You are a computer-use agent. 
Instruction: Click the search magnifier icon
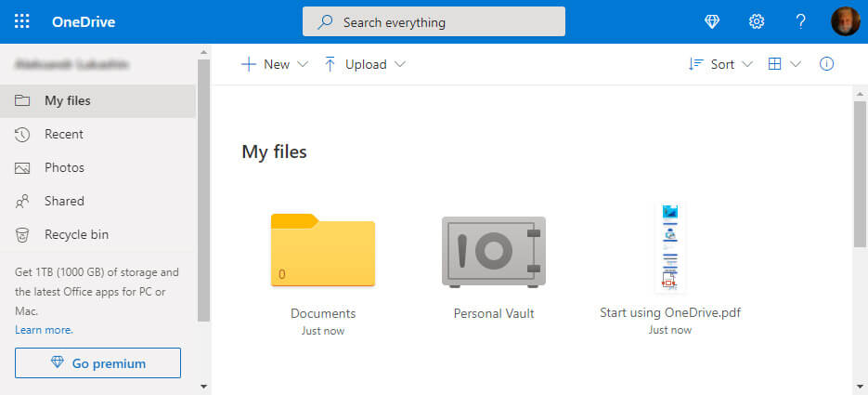point(325,22)
